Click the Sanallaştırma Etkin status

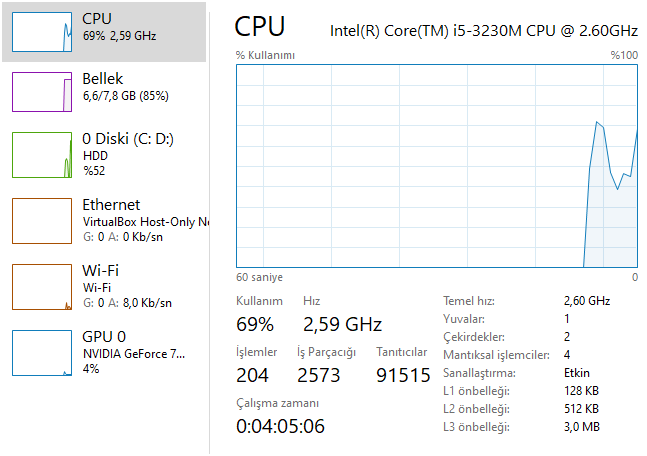pos(576,373)
